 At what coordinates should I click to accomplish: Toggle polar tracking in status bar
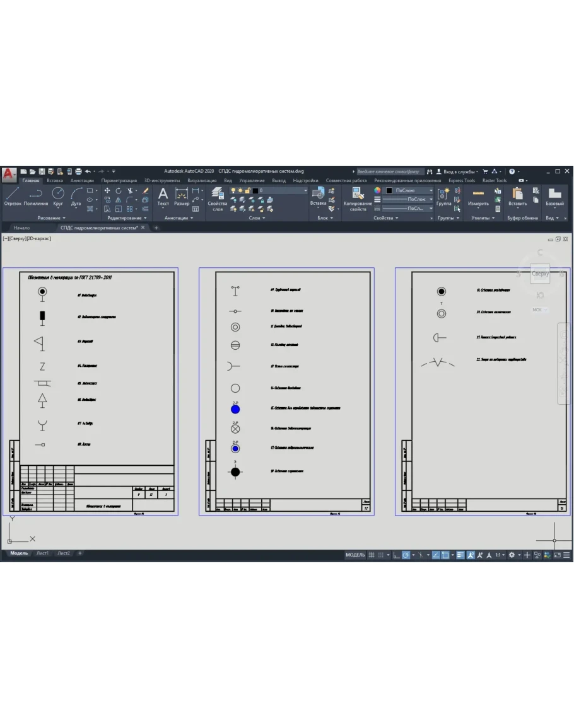406,555
